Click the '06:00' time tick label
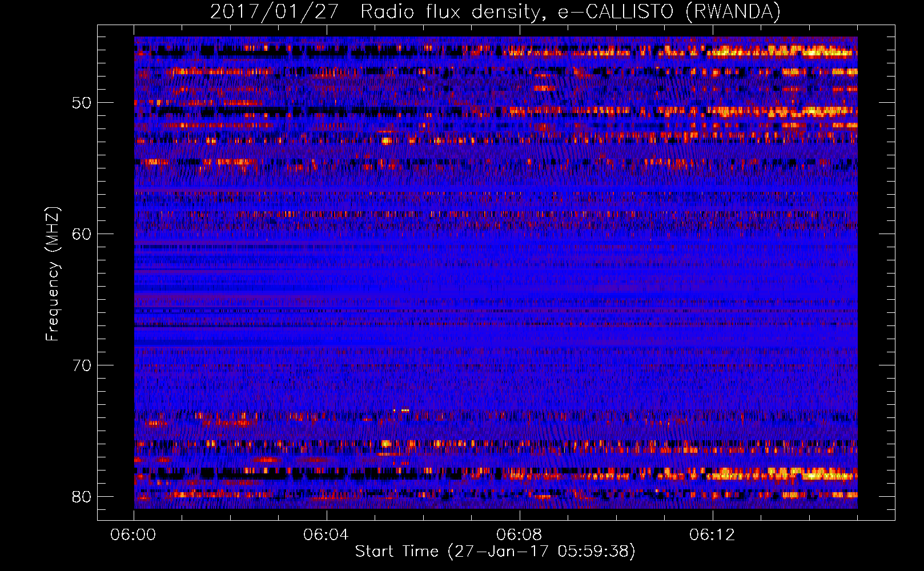 pyautogui.click(x=133, y=535)
